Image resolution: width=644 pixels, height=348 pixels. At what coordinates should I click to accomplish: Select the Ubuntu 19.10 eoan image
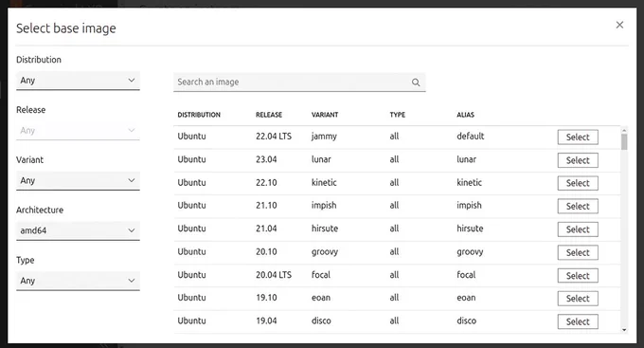tap(578, 299)
